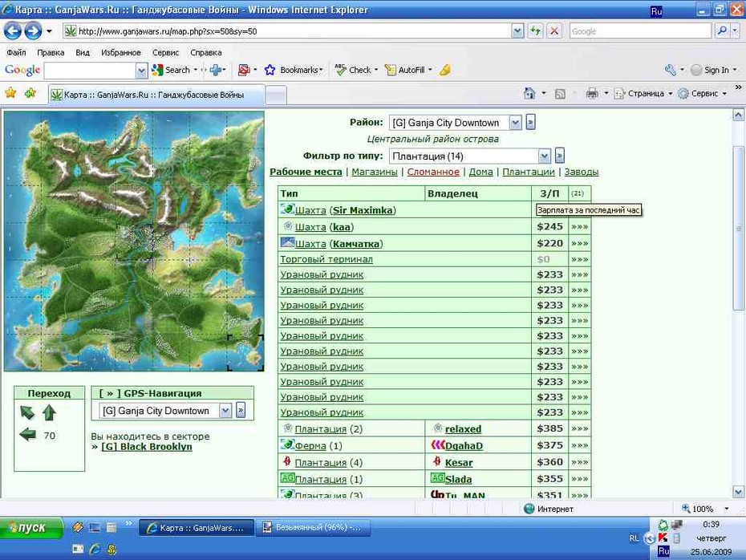Click the Sign In toolbar button
Viewport: 746px width, 560px height.
tap(710, 70)
